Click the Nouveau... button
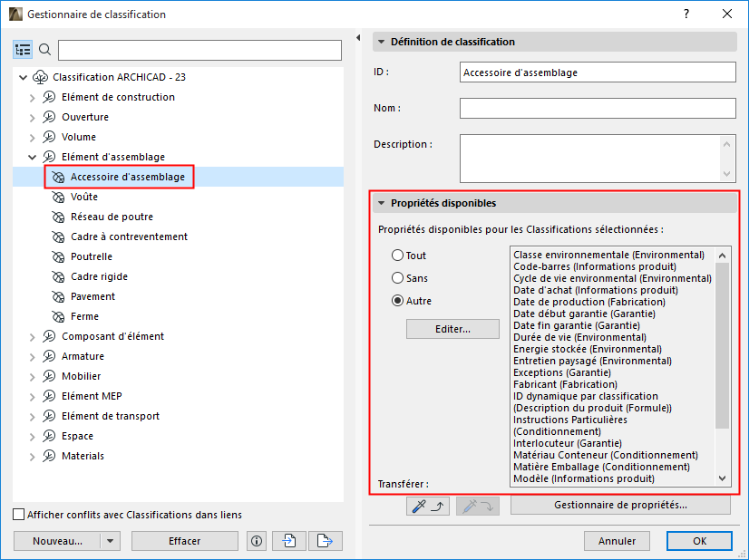Screen dimensions: 749x560 pyautogui.click(x=57, y=541)
